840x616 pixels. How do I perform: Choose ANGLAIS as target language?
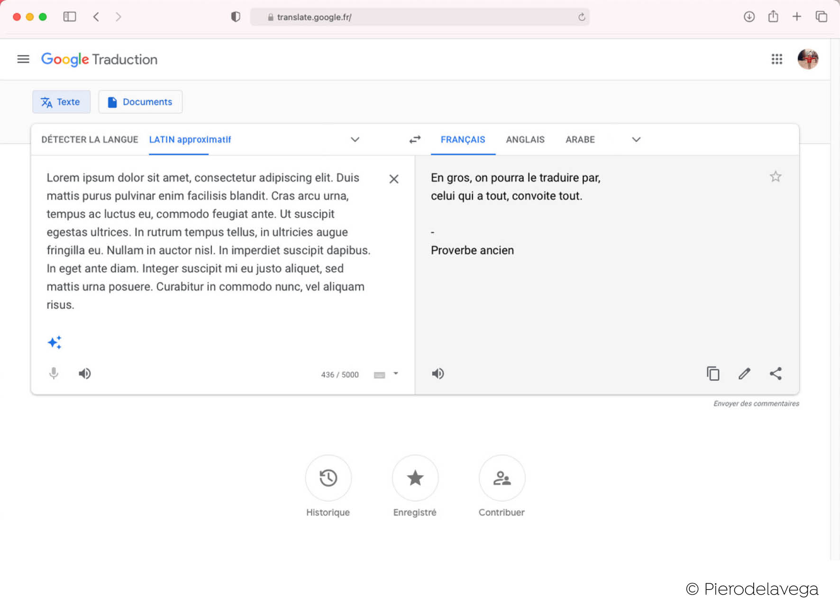click(525, 139)
